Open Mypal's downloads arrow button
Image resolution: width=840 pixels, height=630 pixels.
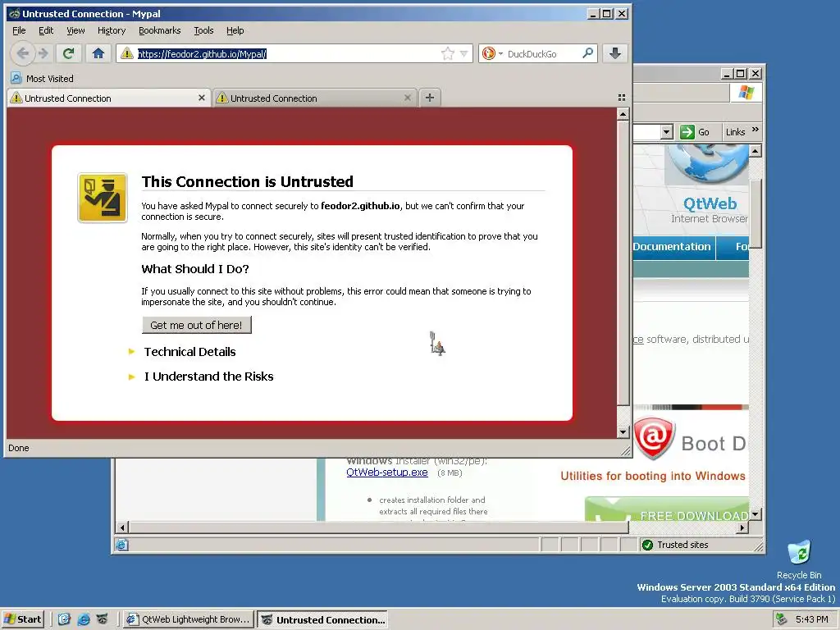tap(615, 53)
